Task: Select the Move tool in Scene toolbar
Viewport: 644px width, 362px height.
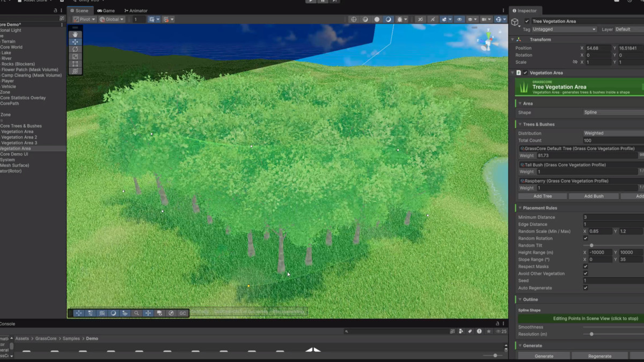Action: click(x=75, y=42)
